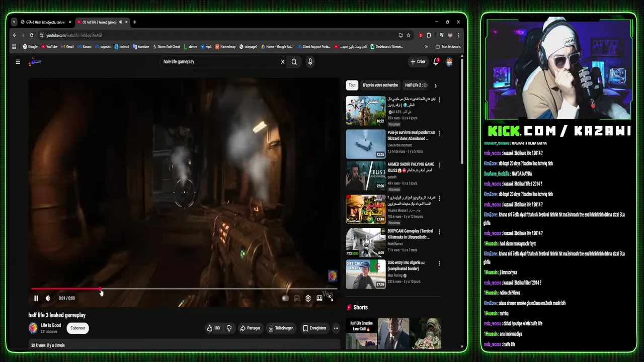This screenshot has width=644, height=362.
Task: Mute the video volume
Action: click(48, 298)
